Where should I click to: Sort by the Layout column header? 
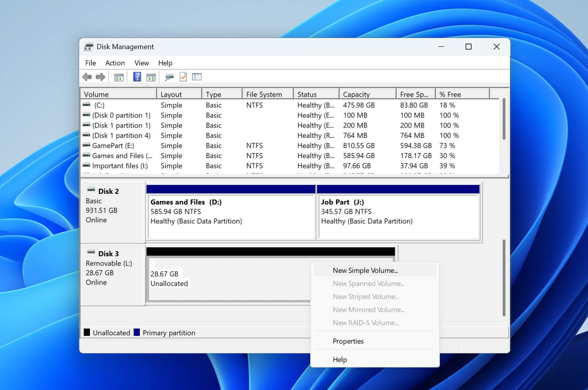pyautogui.click(x=179, y=94)
